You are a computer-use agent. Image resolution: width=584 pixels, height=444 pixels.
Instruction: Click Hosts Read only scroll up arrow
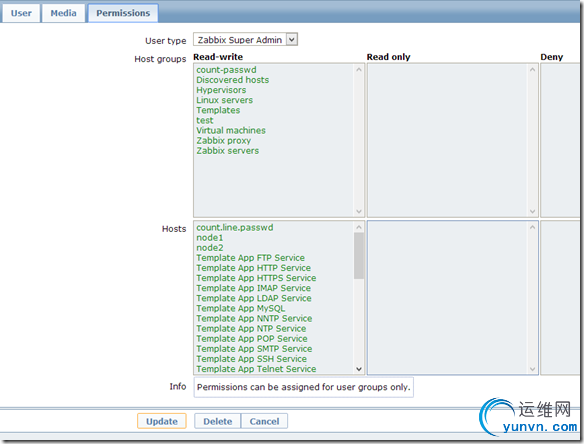click(533, 227)
